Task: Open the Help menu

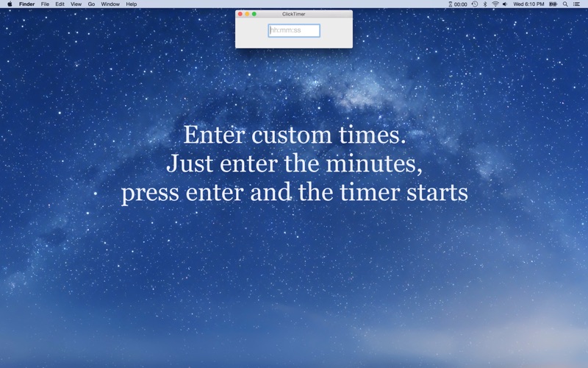Action: [132, 4]
